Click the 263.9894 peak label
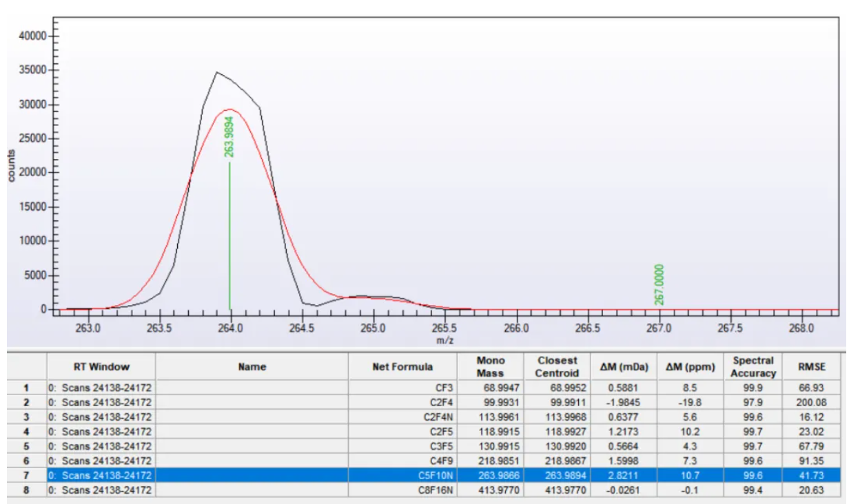Screen dimensions: 849x504 [x=229, y=136]
